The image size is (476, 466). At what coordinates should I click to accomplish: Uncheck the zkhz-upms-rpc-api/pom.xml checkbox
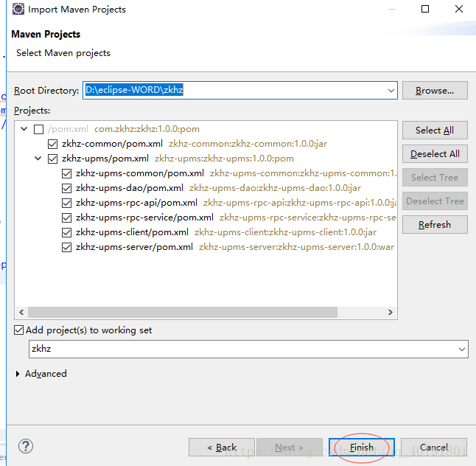(x=66, y=203)
